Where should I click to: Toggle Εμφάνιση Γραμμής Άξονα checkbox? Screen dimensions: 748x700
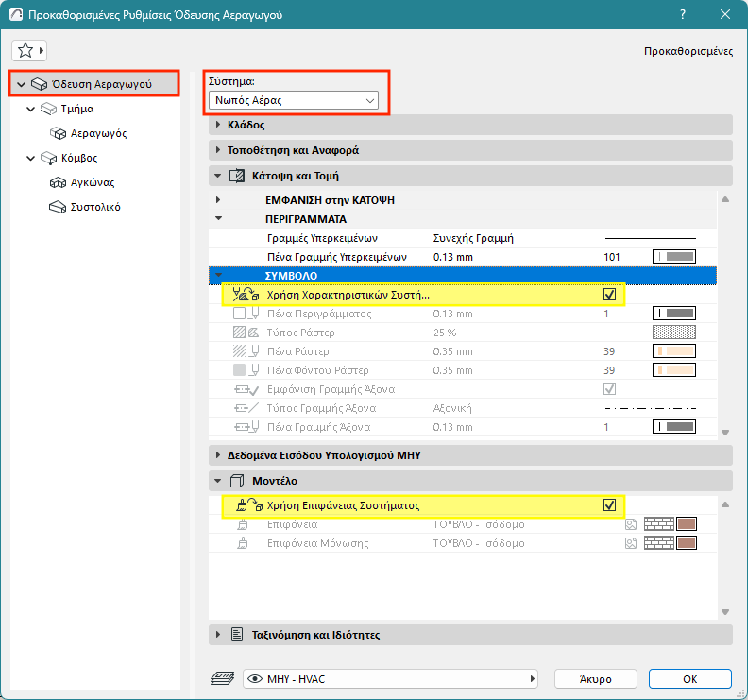pos(609,389)
